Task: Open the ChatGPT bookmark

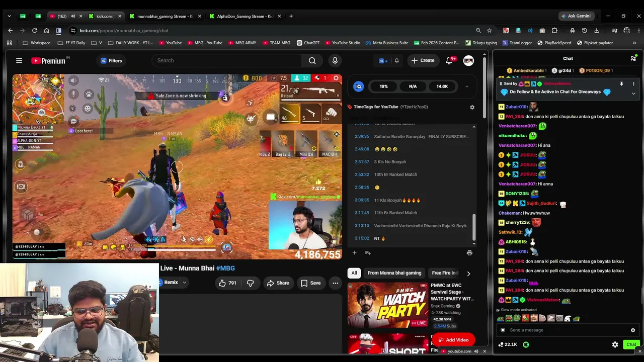Action: coord(308,43)
